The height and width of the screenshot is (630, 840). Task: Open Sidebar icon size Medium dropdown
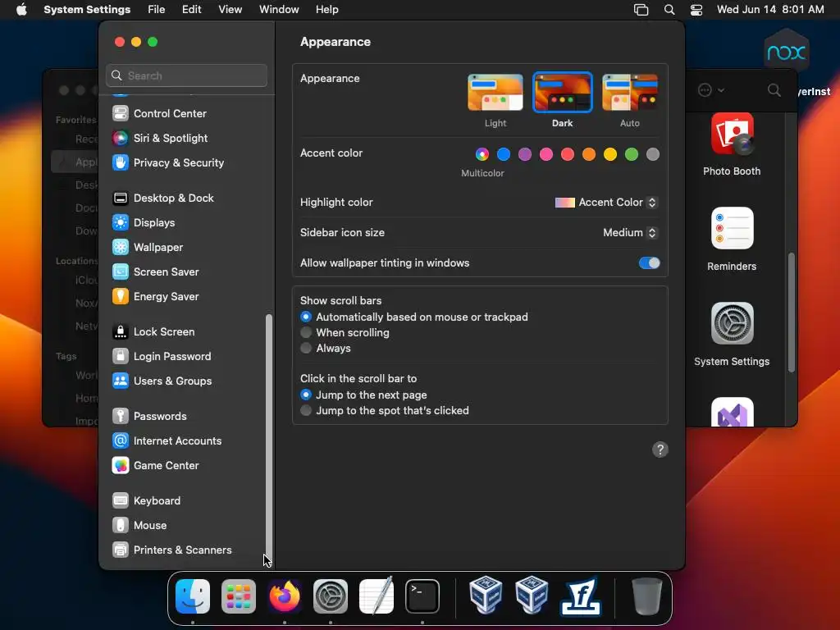click(630, 232)
